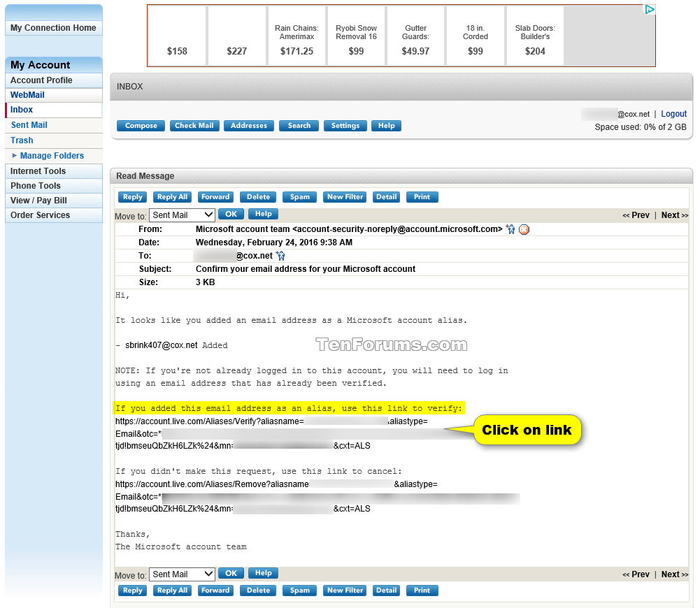Click the Slab Doors Builder's $204 ad
The height and width of the screenshot is (608, 700).
click(535, 36)
